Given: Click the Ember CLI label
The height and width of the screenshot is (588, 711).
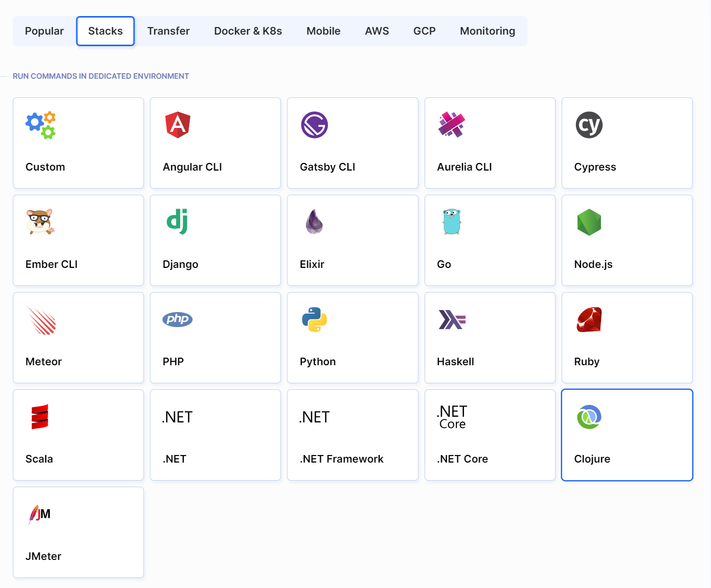Looking at the screenshot, I should click(x=52, y=264).
